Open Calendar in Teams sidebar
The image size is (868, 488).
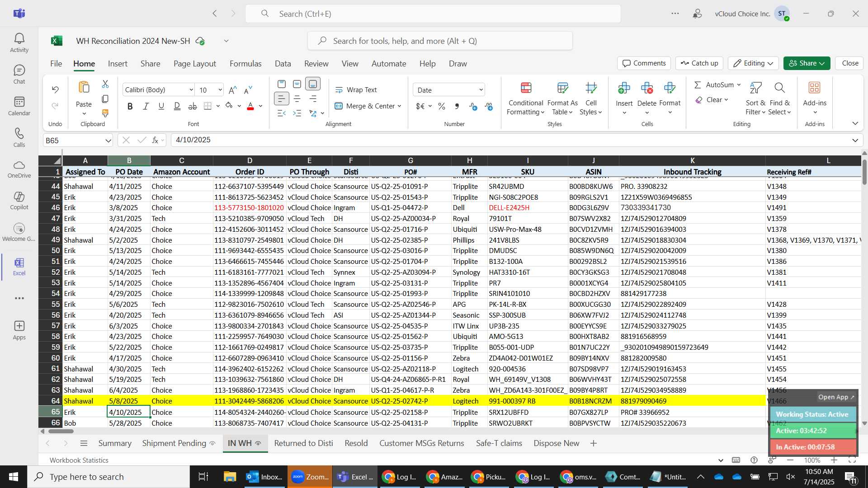click(19, 106)
